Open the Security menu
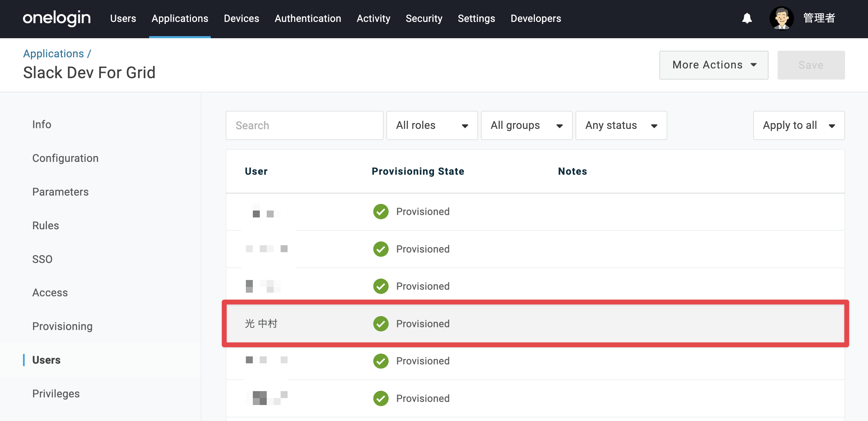This screenshot has width=868, height=421. [x=424, y=18]
